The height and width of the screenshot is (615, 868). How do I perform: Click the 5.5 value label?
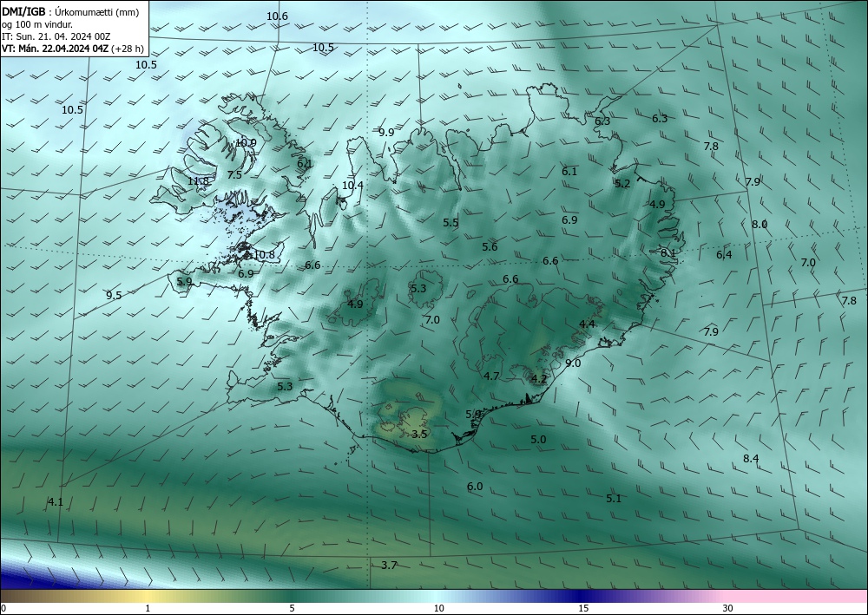(x=450, y=222)
